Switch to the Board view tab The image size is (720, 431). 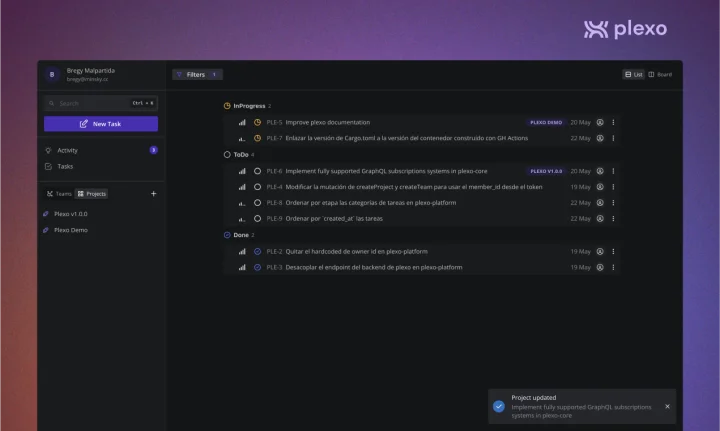click(660, 74)
